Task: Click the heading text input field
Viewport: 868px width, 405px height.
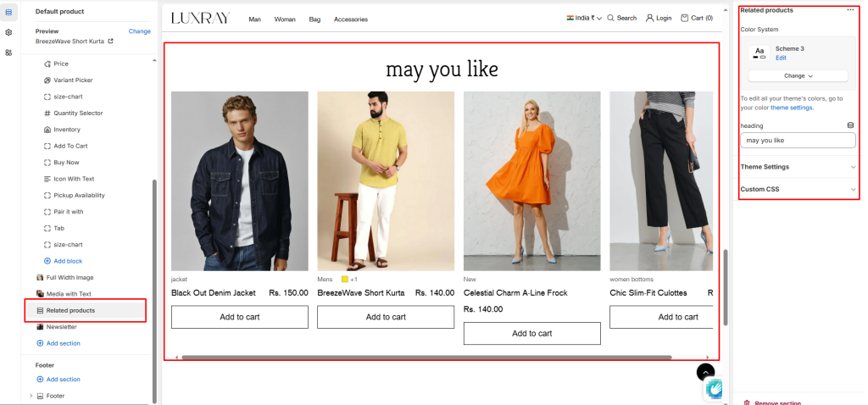Action: [798, 141]
